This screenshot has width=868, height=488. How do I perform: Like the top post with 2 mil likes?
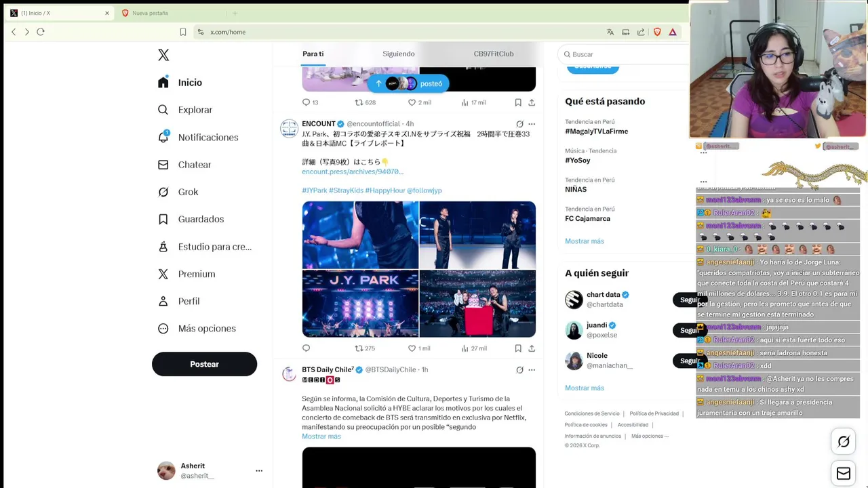pyautogui.click(x=419, y=102)
